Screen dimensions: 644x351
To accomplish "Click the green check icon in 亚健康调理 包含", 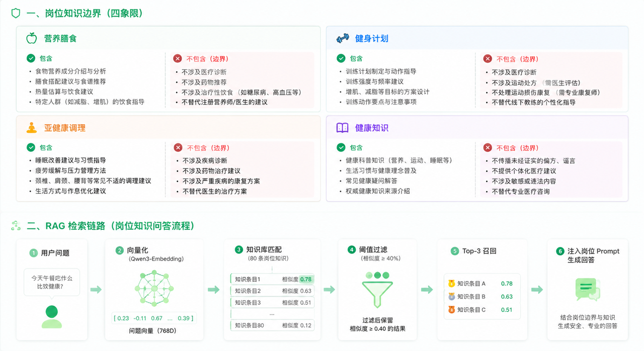I will coord(31,147).
